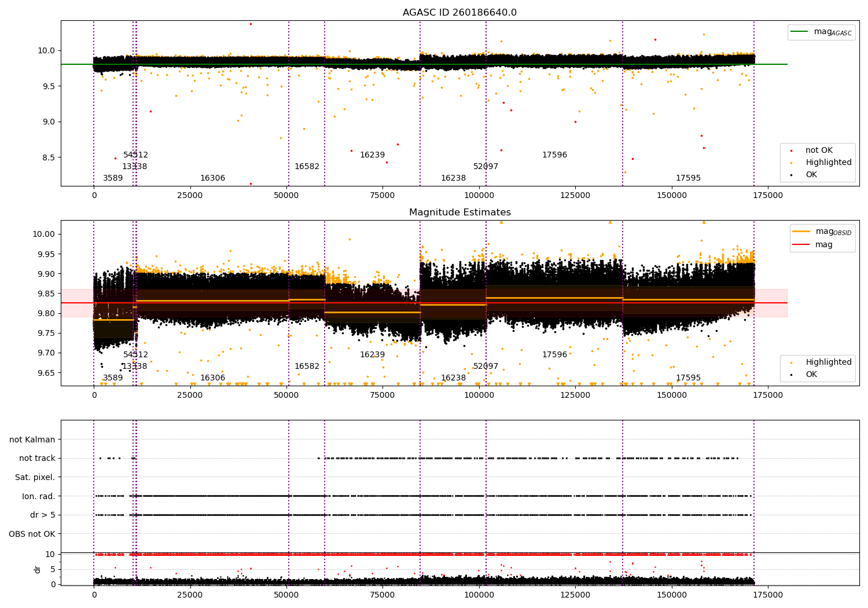Select the mag OBSID legend label
This screenshot has height=608, width=868.
[x=833, y=232]
